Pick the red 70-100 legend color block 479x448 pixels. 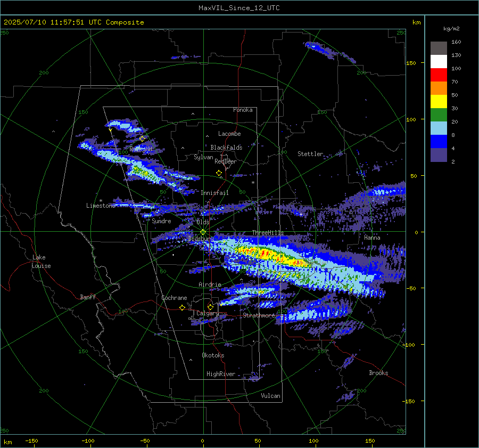pos(439,75)
